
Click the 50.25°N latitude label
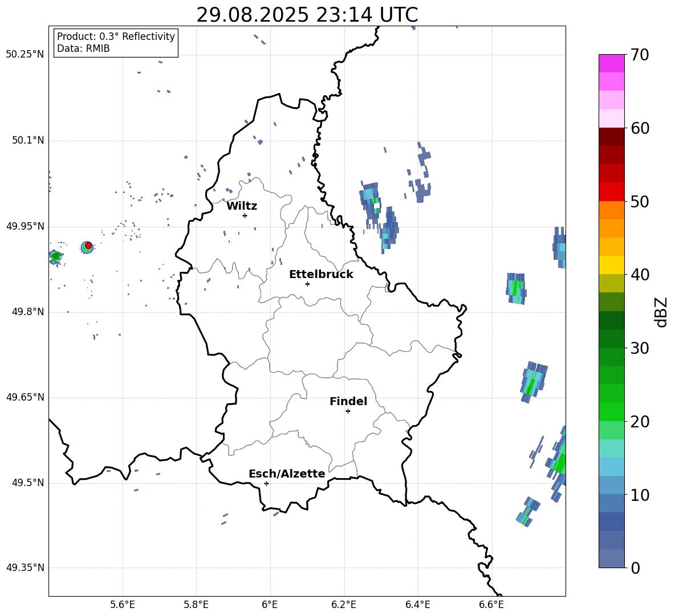point(25,55)
